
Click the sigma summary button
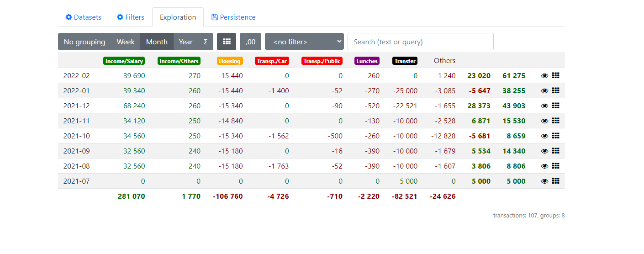[x=206, y=42]
